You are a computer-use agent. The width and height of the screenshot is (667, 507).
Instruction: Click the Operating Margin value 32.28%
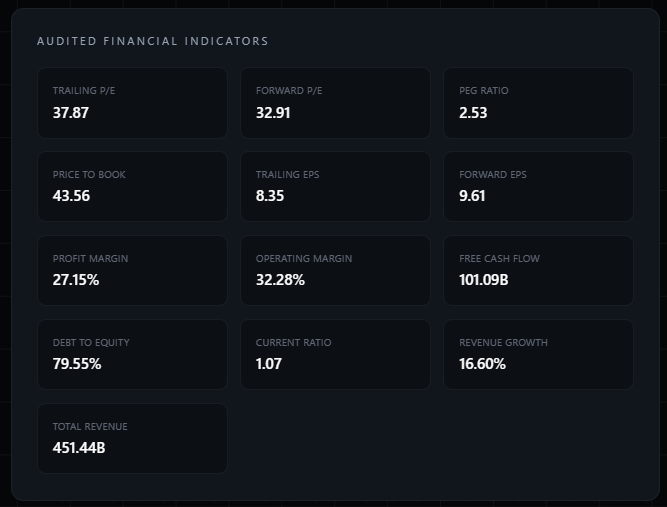coord(280,280)
